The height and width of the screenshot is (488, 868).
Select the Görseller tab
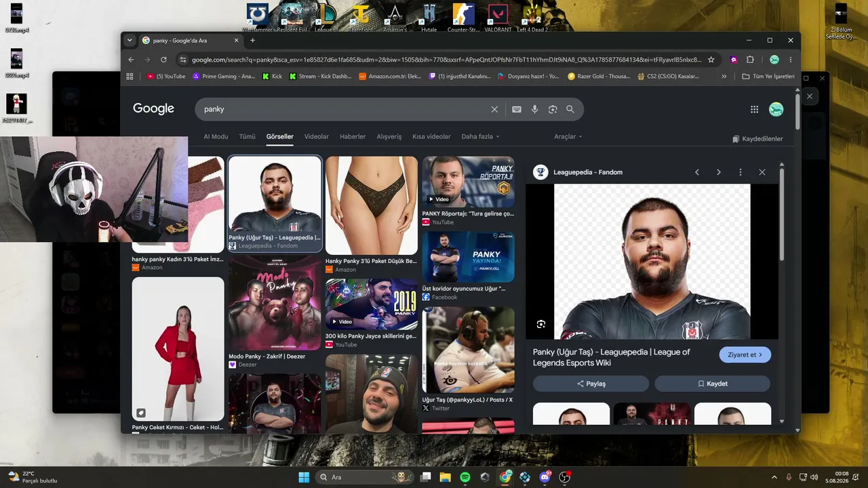coord(280,136)
